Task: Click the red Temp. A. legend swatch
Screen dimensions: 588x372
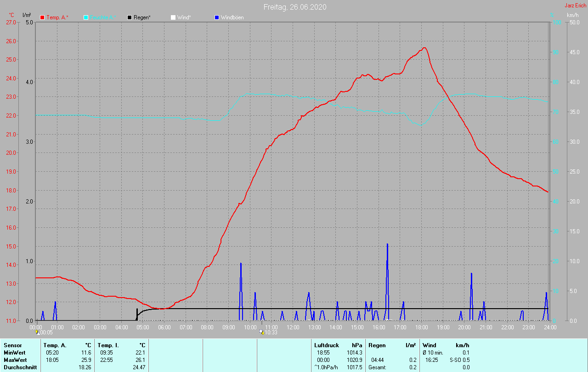Action: (x=42, y=17)
